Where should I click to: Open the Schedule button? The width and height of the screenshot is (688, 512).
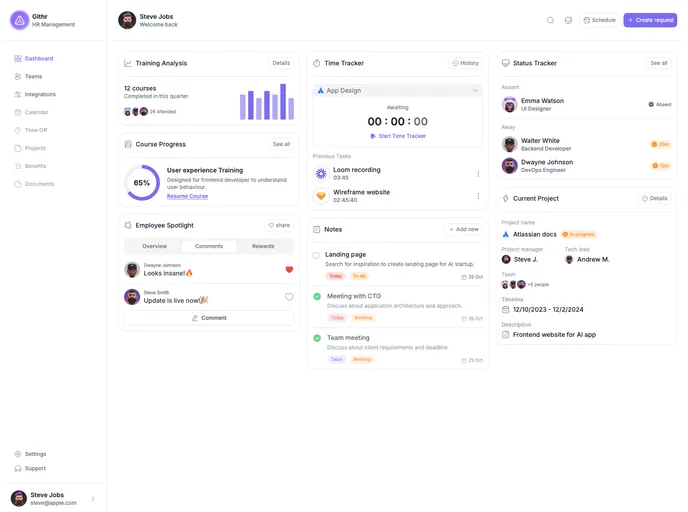[x=599, y=20]
